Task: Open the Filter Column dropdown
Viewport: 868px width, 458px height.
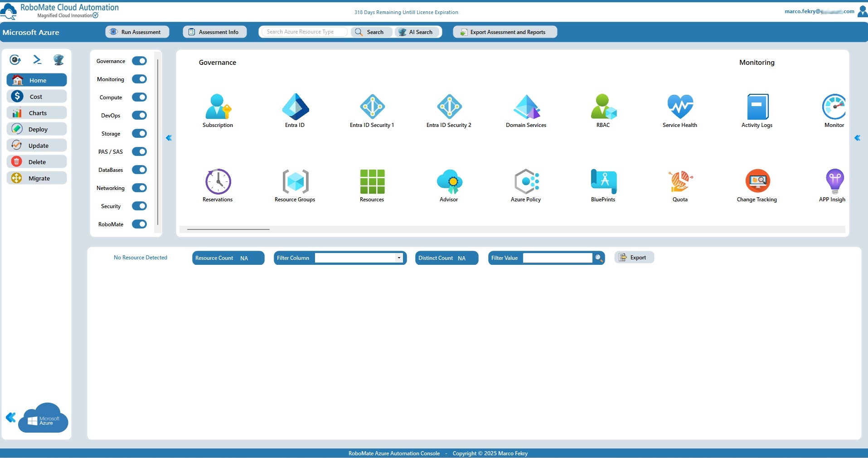Action: (359, 258)
